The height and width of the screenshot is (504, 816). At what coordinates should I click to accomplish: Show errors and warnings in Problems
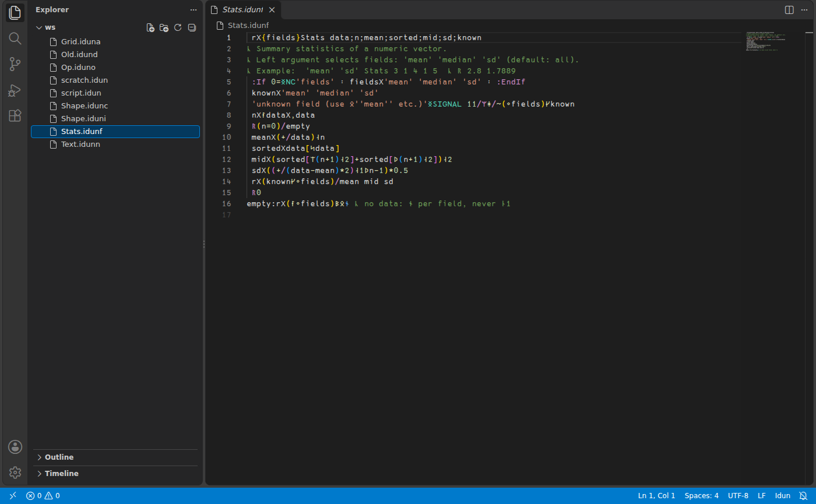pos(43,496)
